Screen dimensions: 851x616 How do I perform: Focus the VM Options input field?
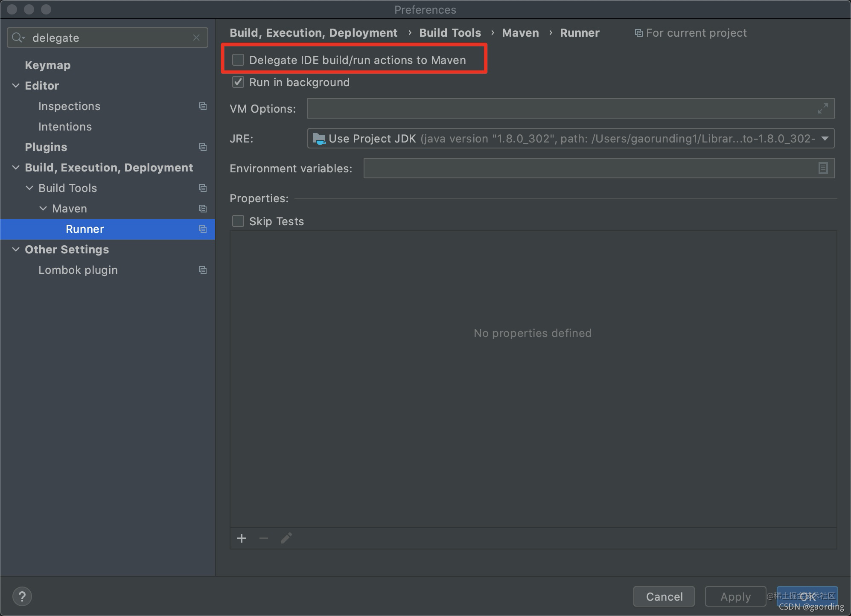(571, 108)
